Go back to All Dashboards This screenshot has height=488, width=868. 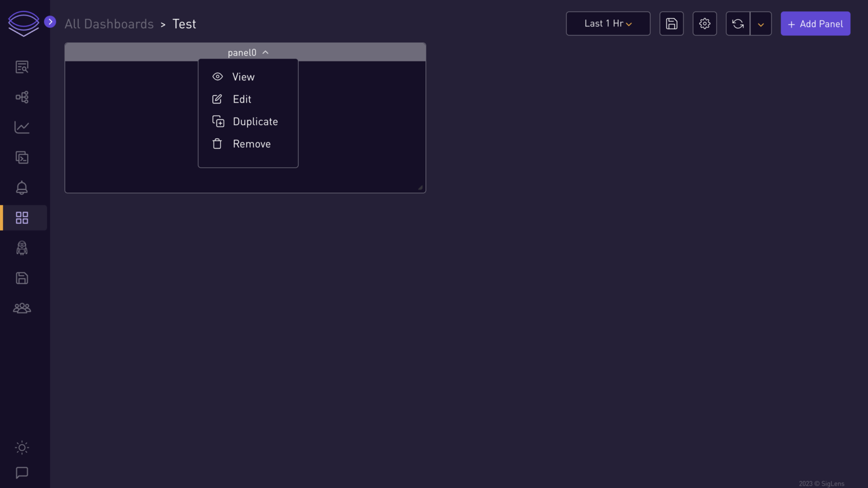click(109, 24)
